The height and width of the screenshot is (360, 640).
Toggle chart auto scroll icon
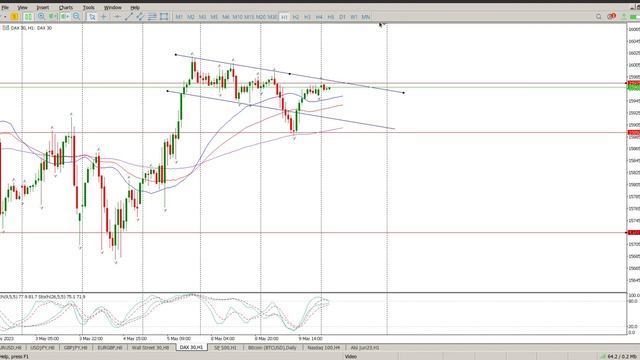point(53,17)
